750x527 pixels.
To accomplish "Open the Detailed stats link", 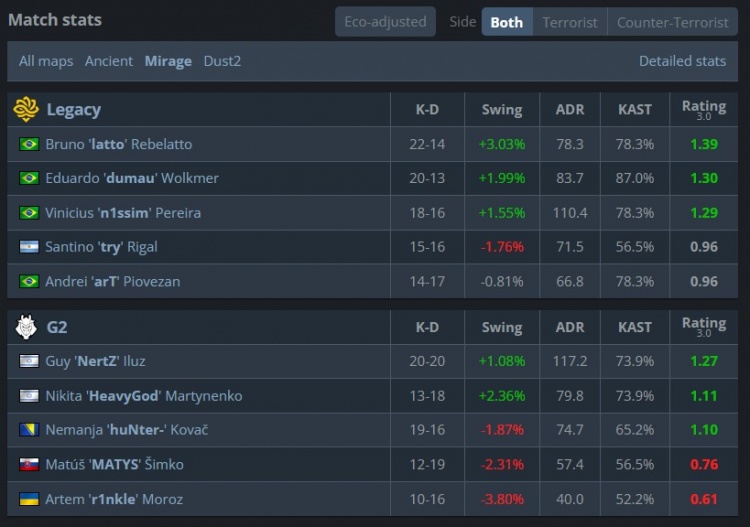I will tap(683, 61).
